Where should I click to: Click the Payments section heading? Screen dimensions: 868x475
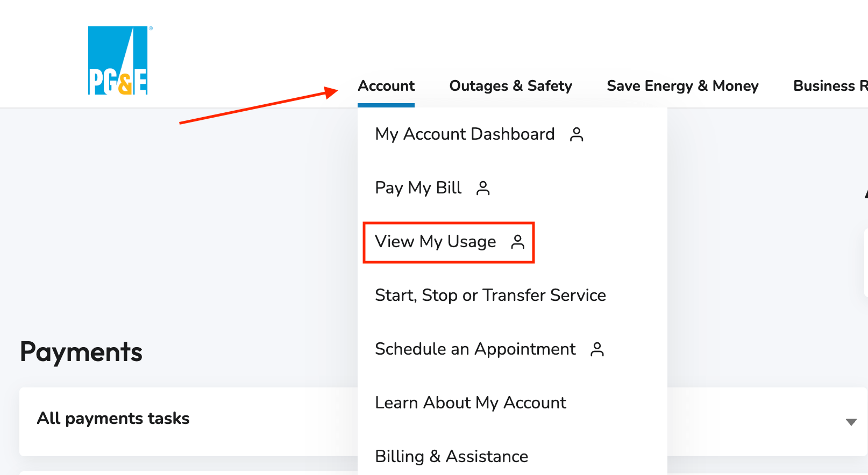(x=81, y=352)
